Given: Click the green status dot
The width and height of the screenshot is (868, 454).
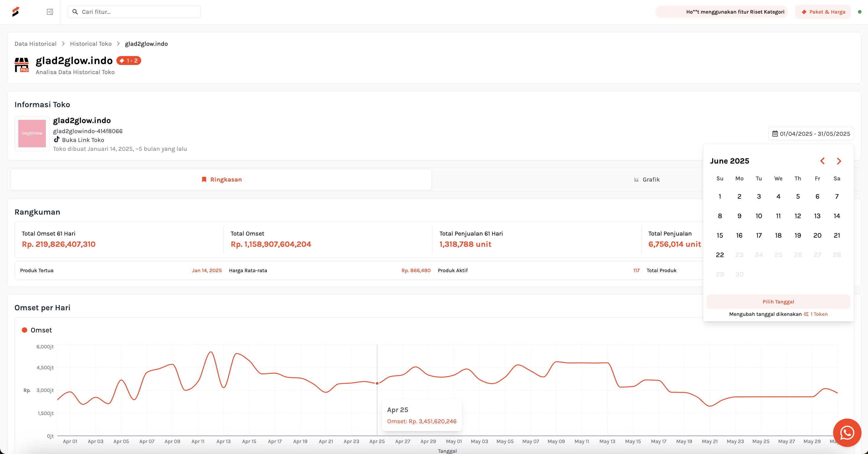Looking at the screenshot, I should [x=859, y=12].
